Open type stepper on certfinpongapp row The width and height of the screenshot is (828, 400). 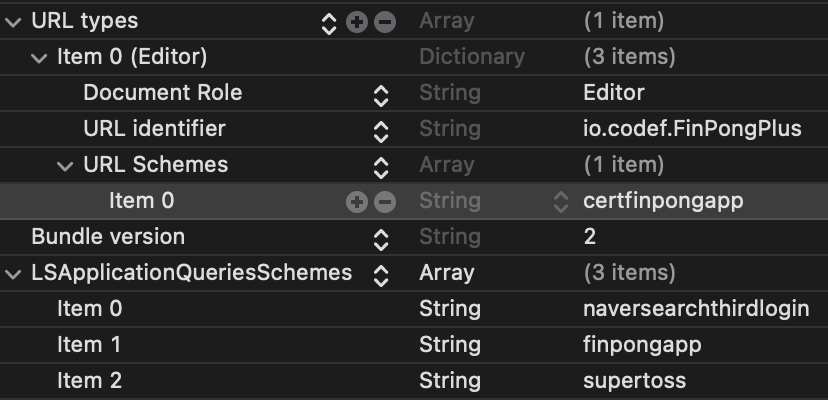(x=560, y=201)
